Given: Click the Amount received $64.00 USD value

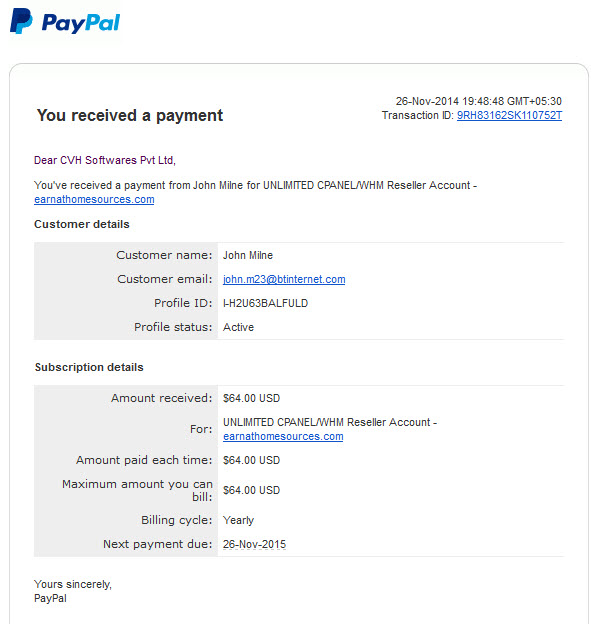Looking at the screenshot, I should 252,398.
